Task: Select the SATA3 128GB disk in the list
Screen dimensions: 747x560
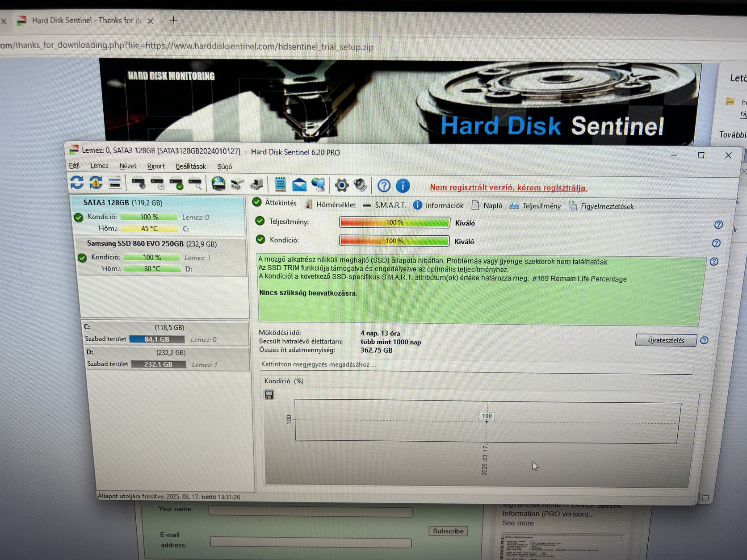Action: [x=159, y=216]
